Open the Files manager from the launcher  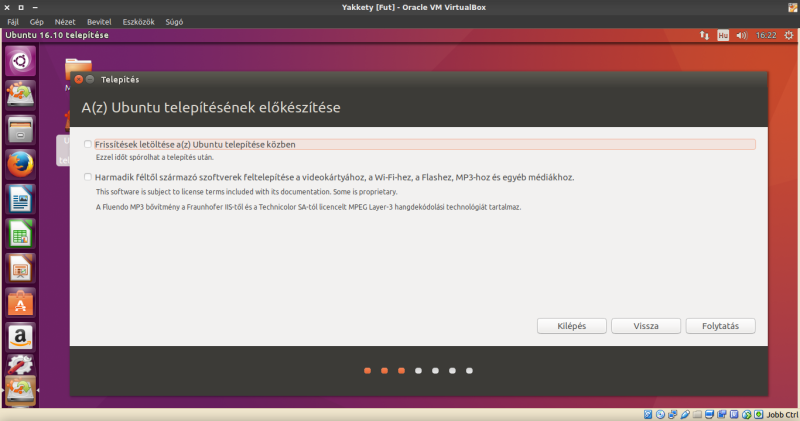[x=21, y=129]
